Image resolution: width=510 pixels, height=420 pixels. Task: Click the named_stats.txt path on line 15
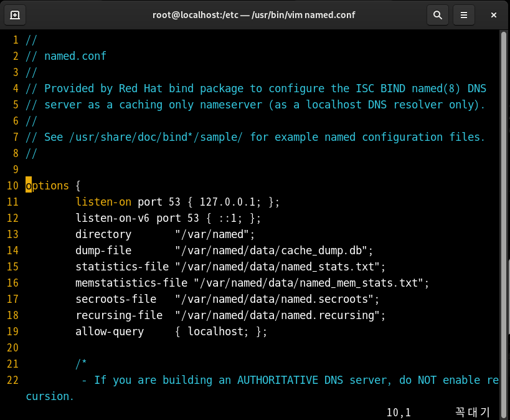tap(280, 267)
